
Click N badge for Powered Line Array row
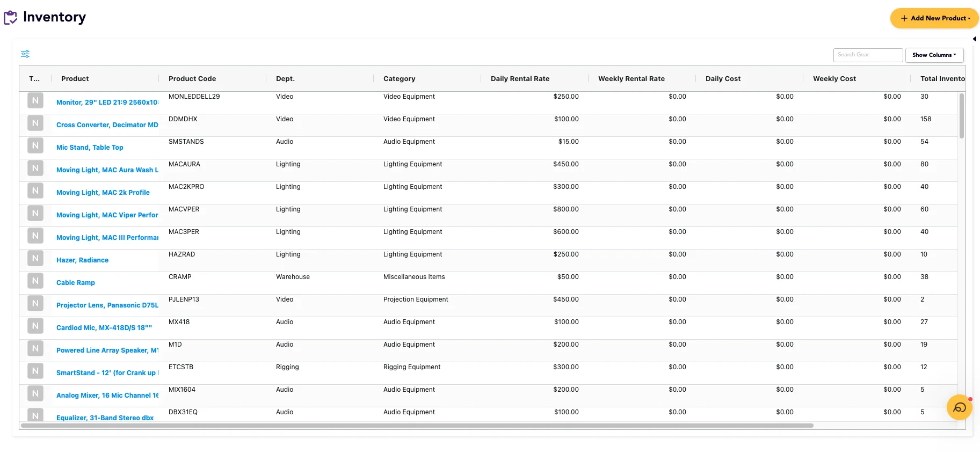(x=35, y=348)
